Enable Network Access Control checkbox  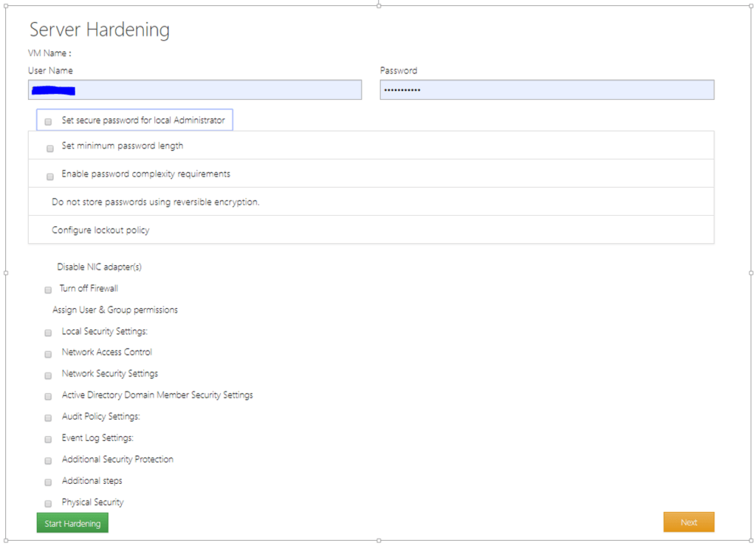pos(47,354)
